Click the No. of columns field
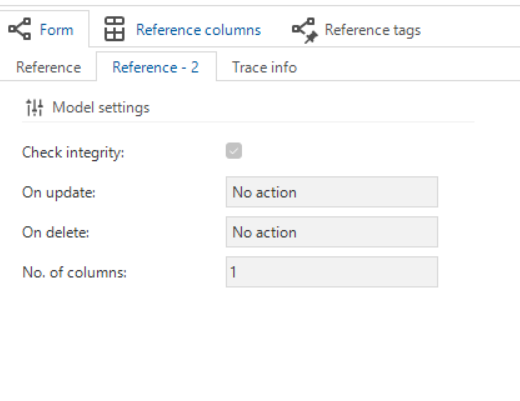This screenshot has width=520, height=401. 332,272
